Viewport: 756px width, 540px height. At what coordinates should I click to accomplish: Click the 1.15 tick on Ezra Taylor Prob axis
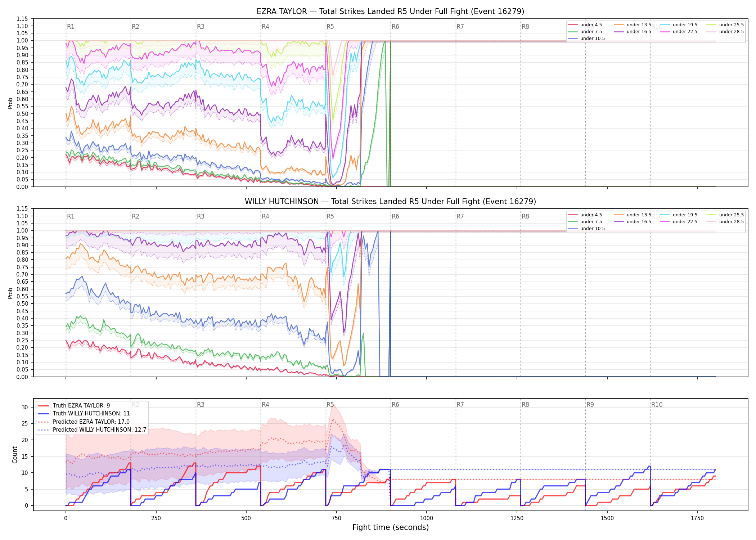click(22, 19)
